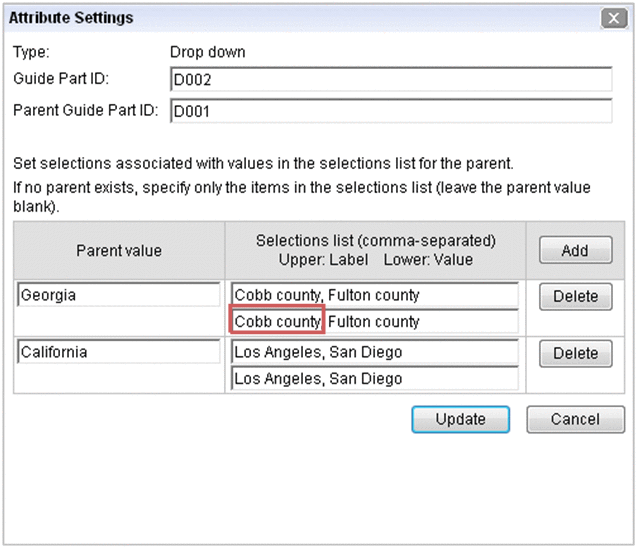Delete the Georgia row
The image size is (637, 548).
tap(575, 296)
